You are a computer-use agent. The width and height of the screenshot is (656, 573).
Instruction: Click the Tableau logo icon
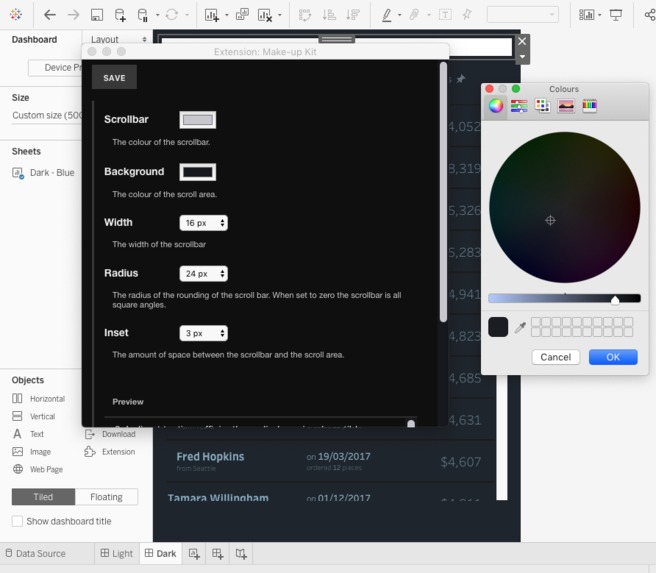(x=16, y=14)
